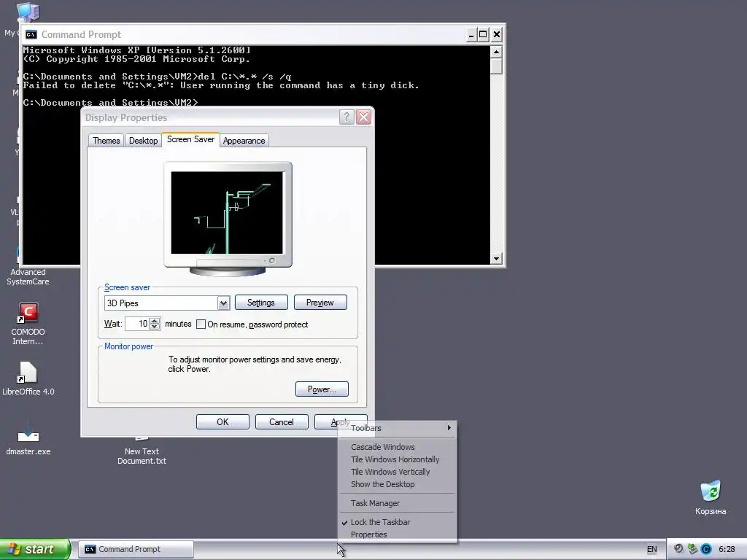The image size is (747, 560).
Task: Minimize the Command Prompt window
Action: [471, 34]
